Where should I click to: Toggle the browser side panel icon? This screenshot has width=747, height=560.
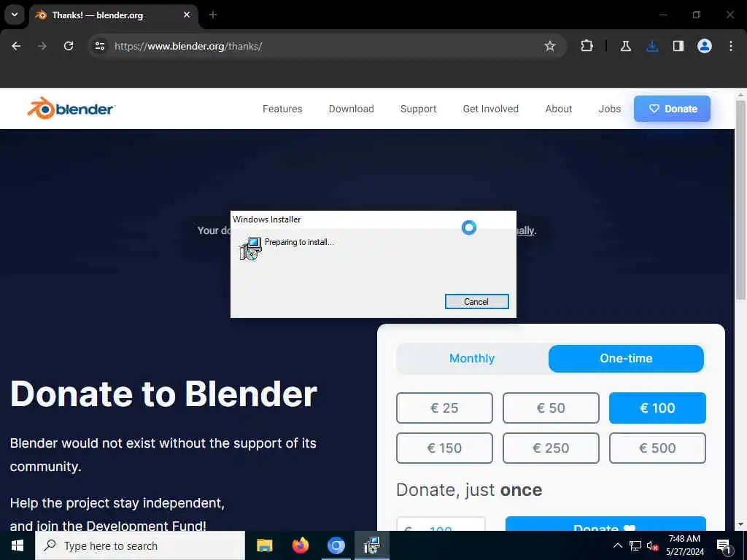pos(678,46)
